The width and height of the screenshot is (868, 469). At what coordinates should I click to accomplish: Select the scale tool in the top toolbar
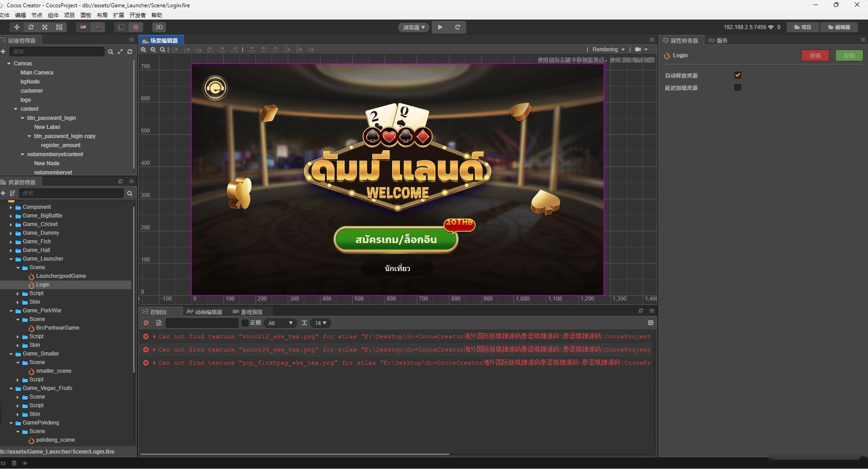tap(45, 27)
